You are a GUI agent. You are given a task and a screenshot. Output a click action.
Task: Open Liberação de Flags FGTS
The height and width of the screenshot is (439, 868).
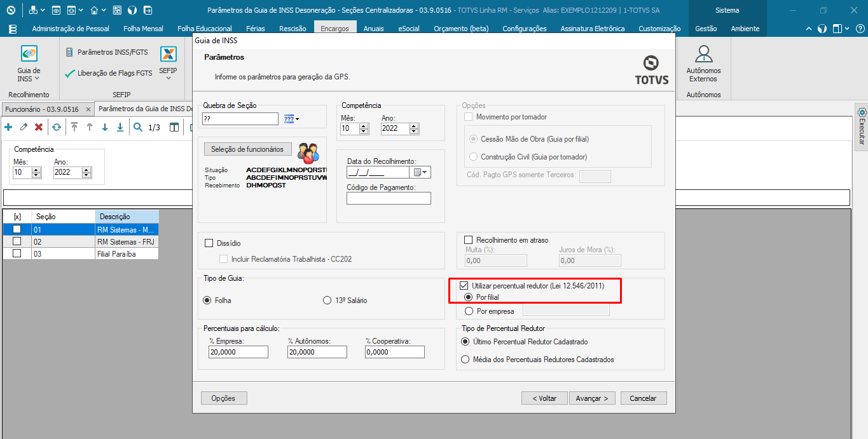point(109,73)
